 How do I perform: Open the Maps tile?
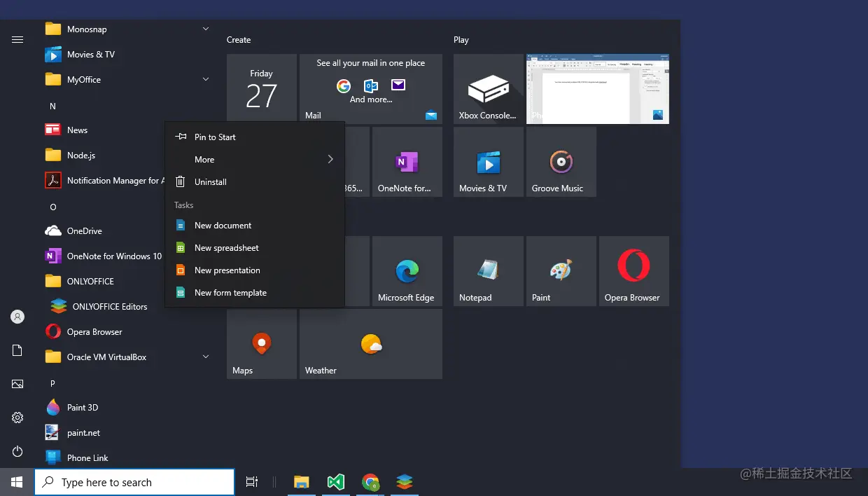pyautogui.click(x=261, y=343)
